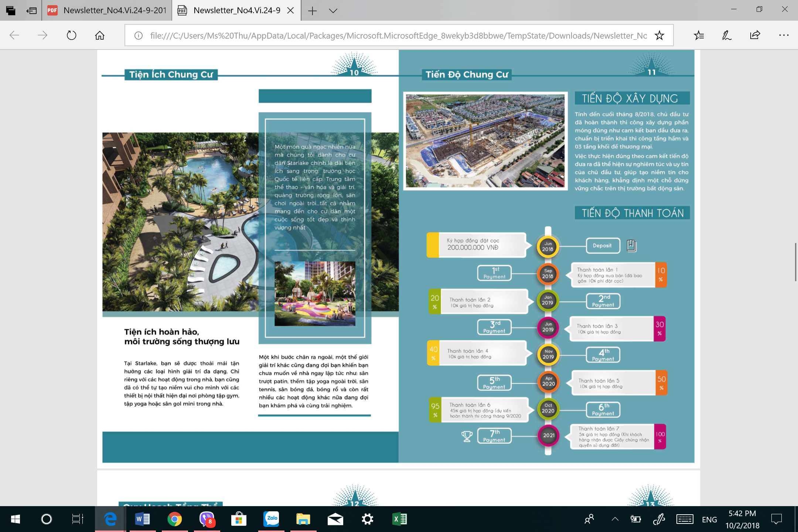Click the file URL address bar

click(x=398, y=35)
